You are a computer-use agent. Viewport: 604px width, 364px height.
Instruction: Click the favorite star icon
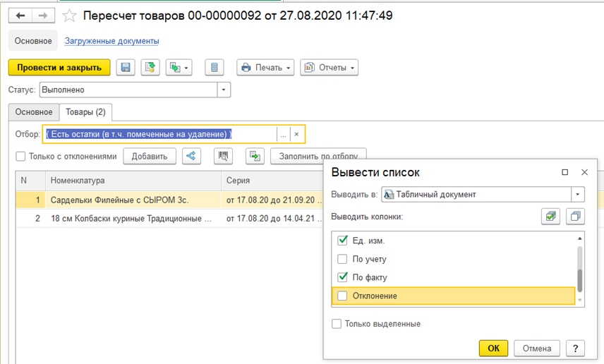(69, 15)
